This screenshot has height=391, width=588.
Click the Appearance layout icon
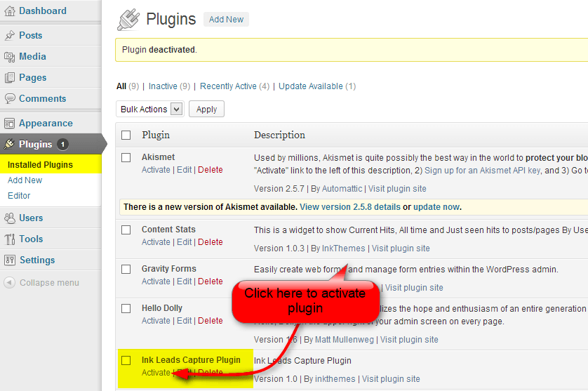point(10,124)
